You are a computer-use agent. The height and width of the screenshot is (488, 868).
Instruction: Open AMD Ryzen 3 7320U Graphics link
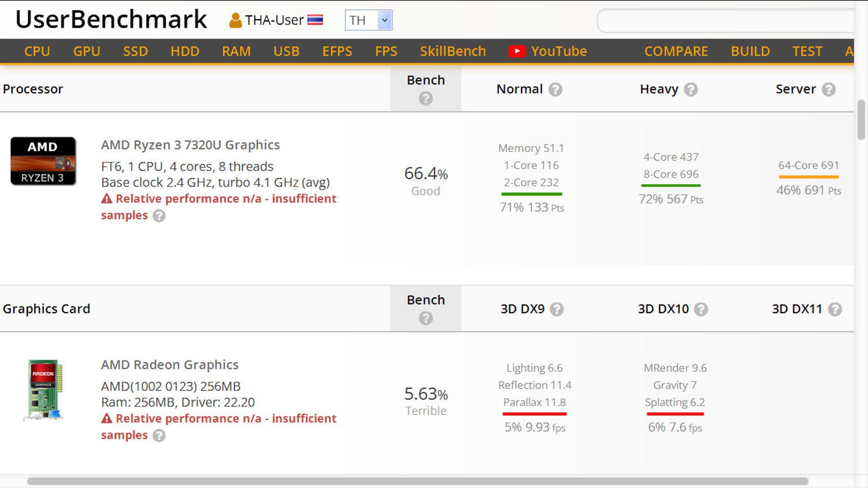point(190,145)
